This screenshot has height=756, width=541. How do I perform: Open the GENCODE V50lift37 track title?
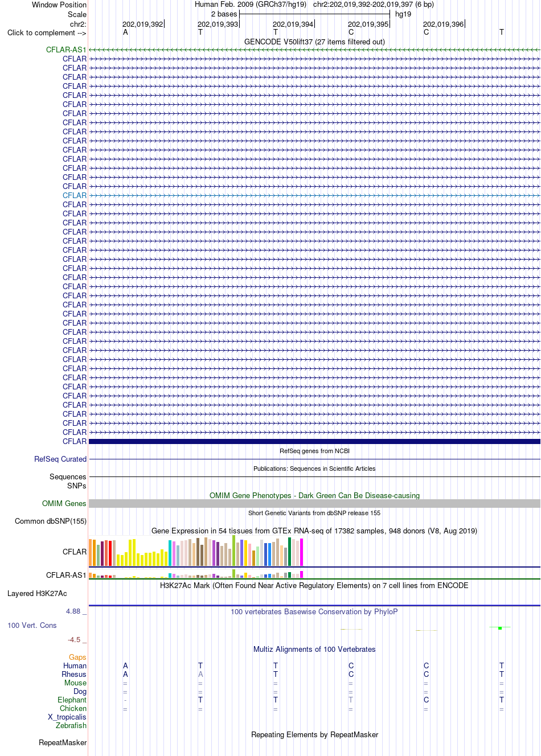coord(314,42)
